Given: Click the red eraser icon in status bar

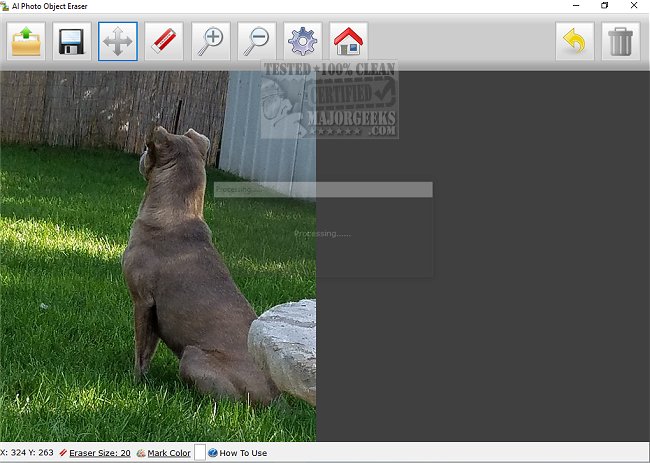Looking at the screenshot, I should click(x=63, y=453).
